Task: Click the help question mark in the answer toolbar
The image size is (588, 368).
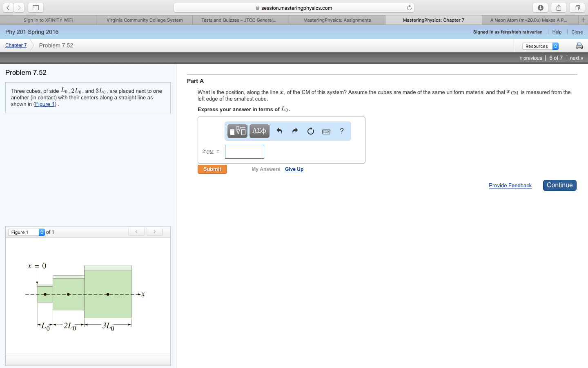Action: point(342,131)
